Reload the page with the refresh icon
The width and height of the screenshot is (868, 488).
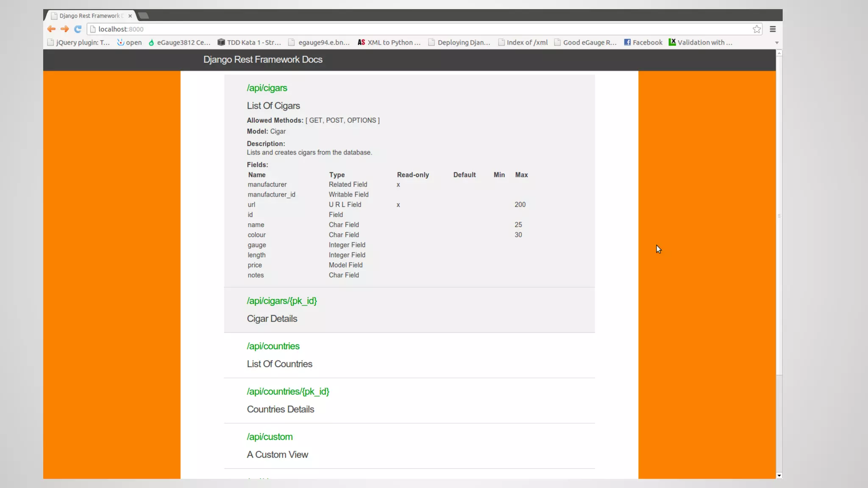pos(78,29)
